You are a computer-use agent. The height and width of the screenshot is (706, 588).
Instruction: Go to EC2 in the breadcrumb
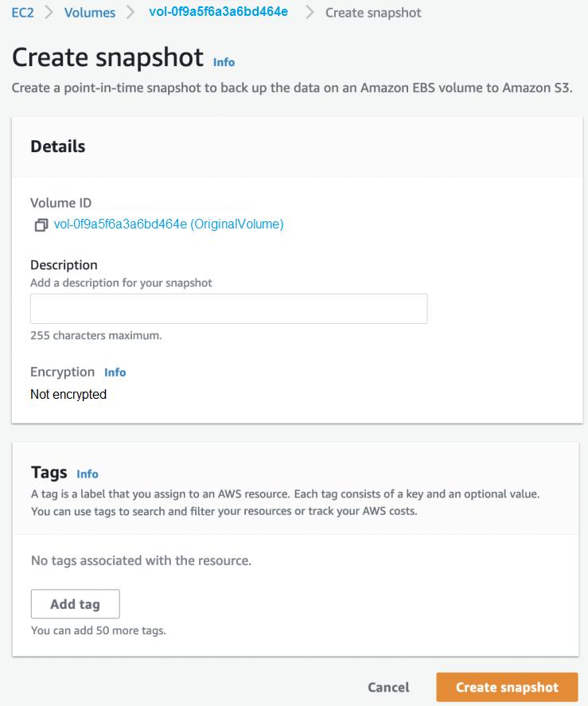tap(22, 13)
